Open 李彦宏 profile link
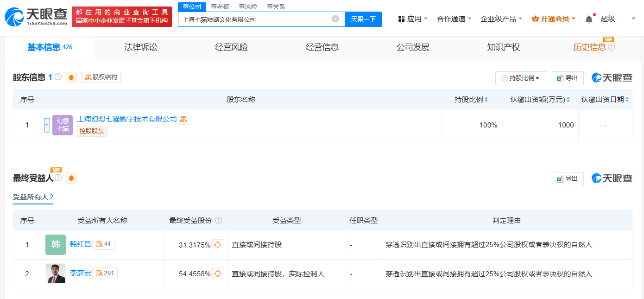 [x=81, y=274]
